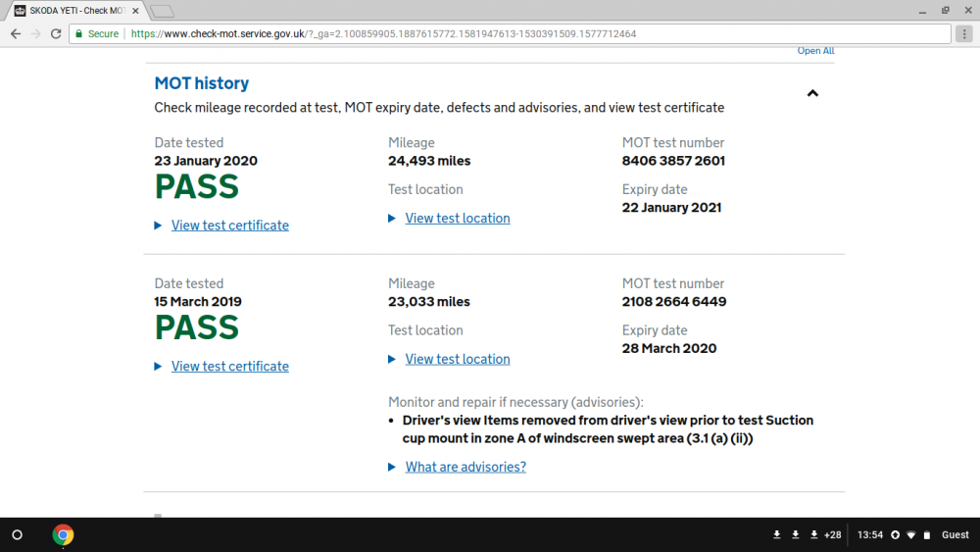The image size is (980, 552).
Task: Click the second download icon in tray
Action: (x=796, y=534)
